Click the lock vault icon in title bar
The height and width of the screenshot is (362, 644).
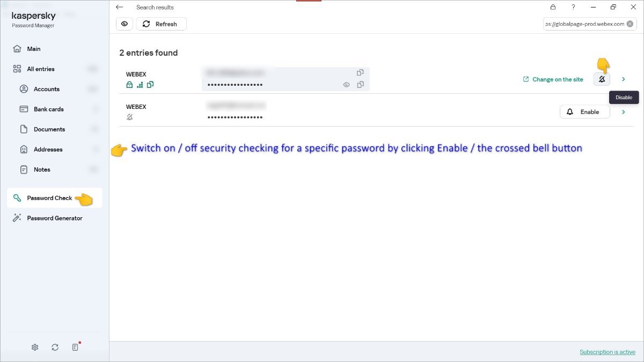click(553, 8)
